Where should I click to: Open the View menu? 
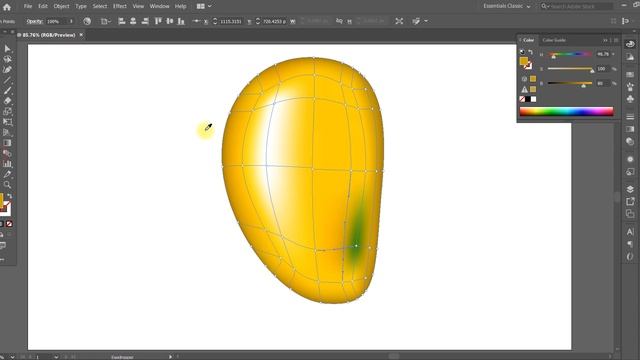point(138,6)
